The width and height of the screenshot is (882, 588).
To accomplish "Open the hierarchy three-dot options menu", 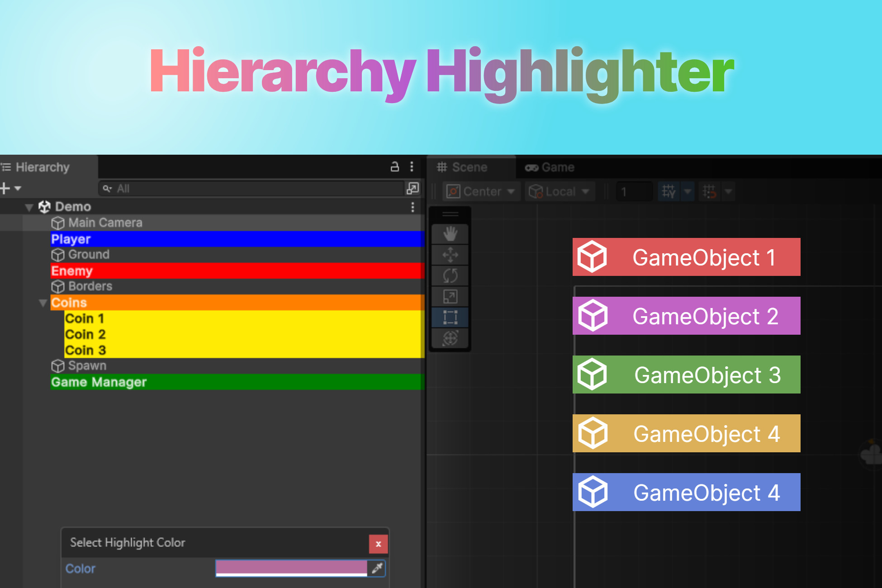I will 412,167.
